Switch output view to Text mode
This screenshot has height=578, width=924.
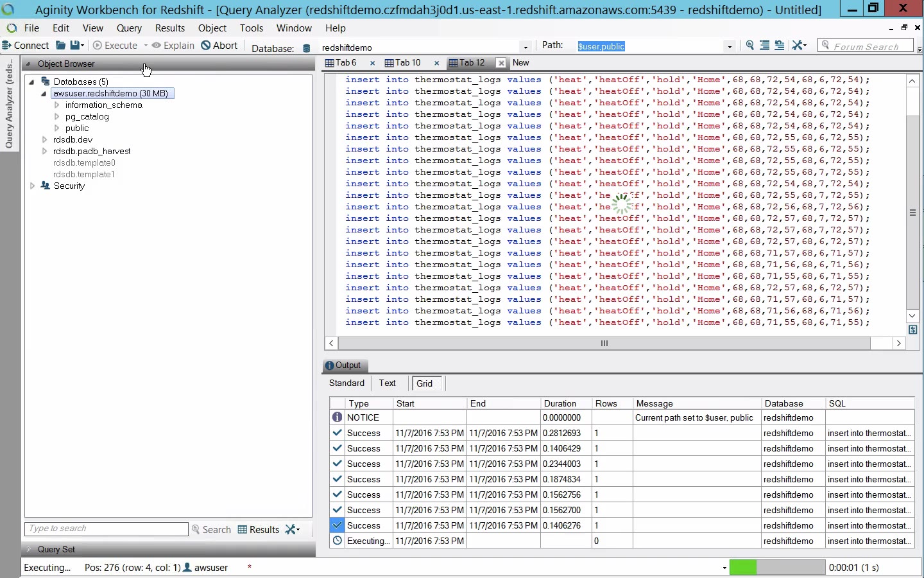pos(387,383)
